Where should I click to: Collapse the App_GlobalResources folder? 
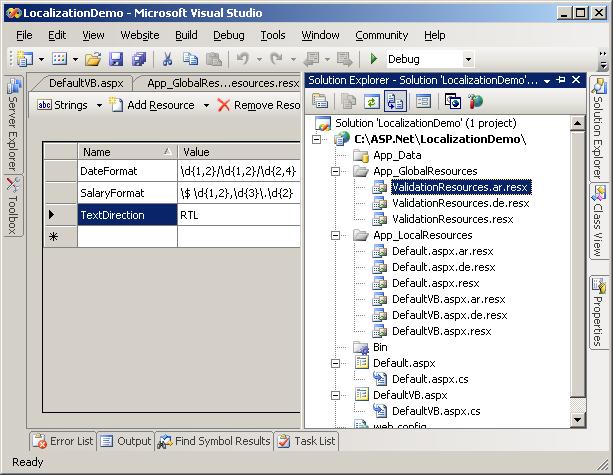[x=335, y=171]
